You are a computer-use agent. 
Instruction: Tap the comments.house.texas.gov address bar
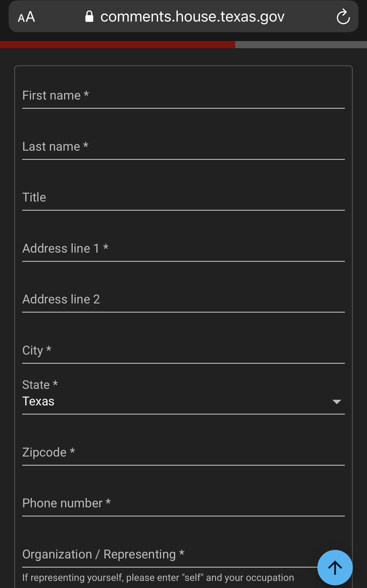click(x=192, y=17)
